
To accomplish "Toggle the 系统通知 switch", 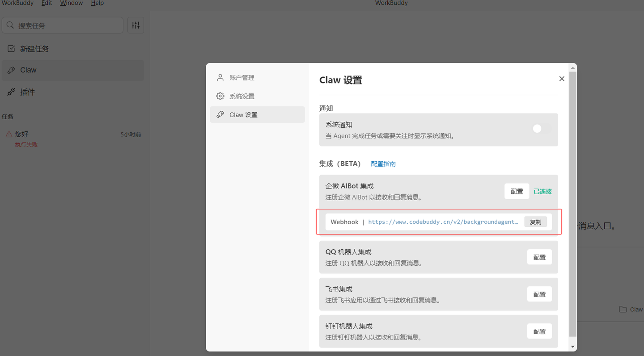I will [542, 129].
